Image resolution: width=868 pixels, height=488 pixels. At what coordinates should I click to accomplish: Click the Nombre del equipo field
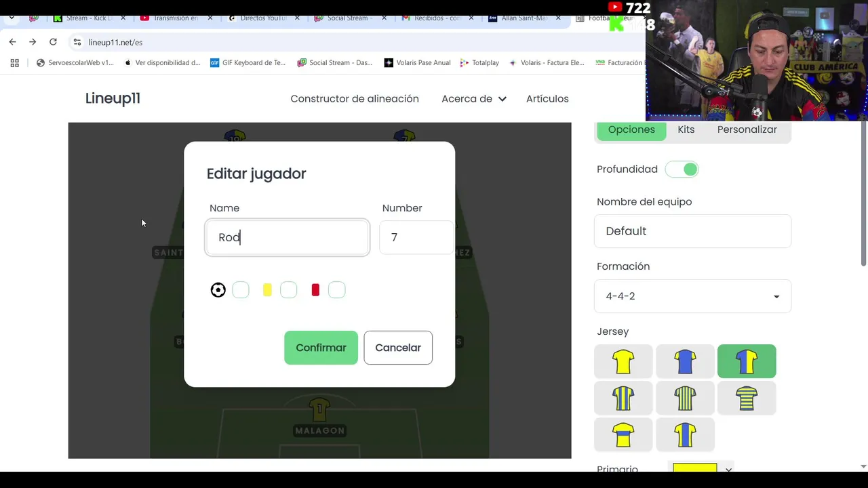(x=692, y=231)
